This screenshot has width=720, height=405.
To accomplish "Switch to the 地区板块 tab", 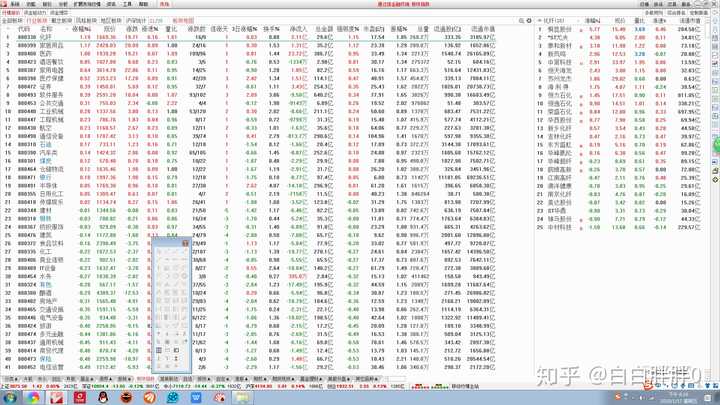I will click(x=111, y=21).
